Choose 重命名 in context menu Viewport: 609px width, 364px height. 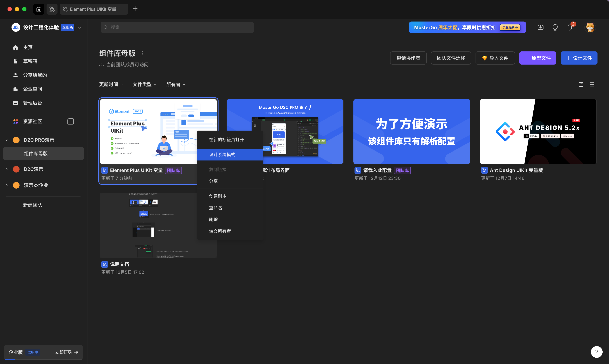230,208
